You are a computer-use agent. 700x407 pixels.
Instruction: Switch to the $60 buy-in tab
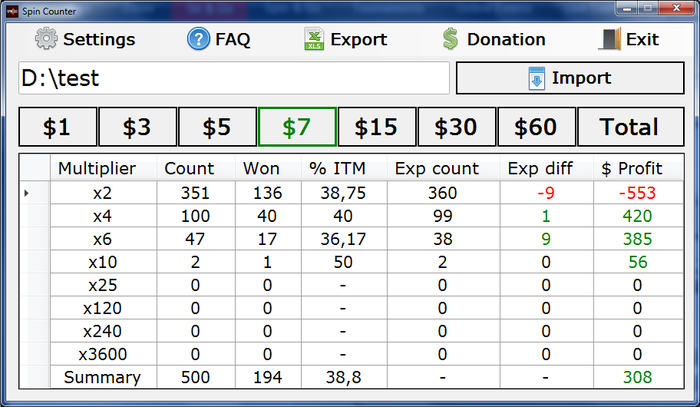[x=537, y=127]
